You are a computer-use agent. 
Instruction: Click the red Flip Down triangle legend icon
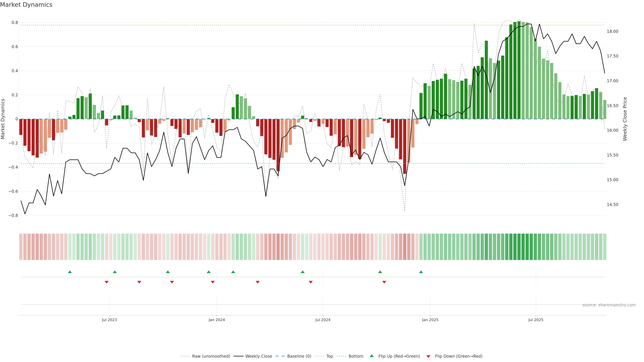pyautogui.click(x=428, y=356)
